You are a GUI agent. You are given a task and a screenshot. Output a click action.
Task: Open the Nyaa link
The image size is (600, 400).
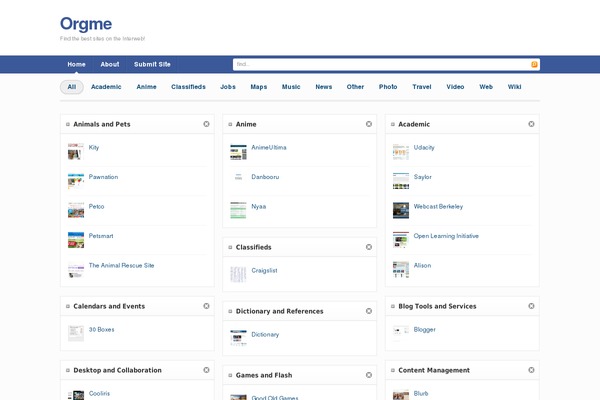259,206
